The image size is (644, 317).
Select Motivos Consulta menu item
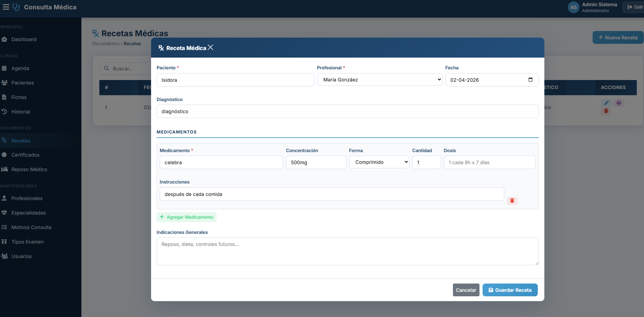click(x=40, y=227)
